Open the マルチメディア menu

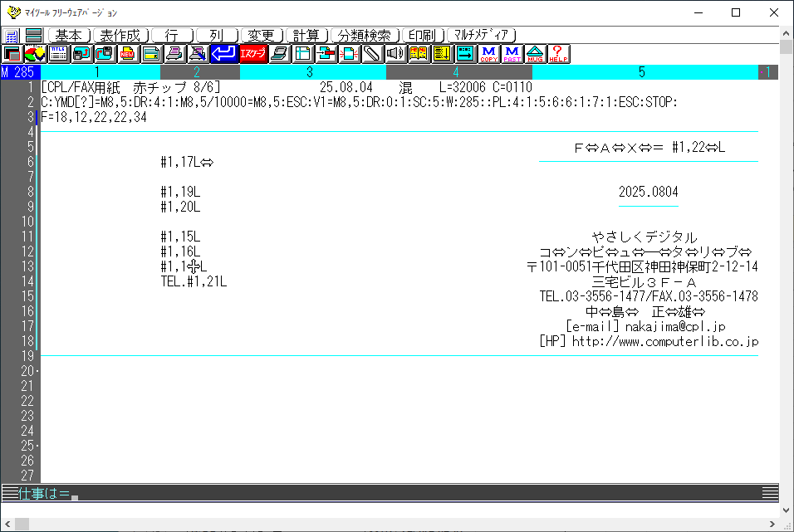[482, 36]
